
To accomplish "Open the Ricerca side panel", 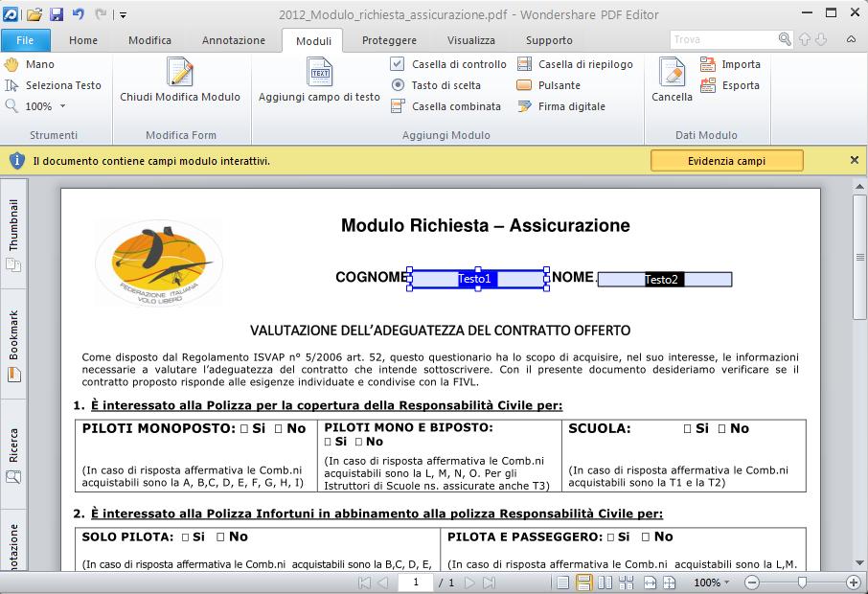I will coord(13,455).
